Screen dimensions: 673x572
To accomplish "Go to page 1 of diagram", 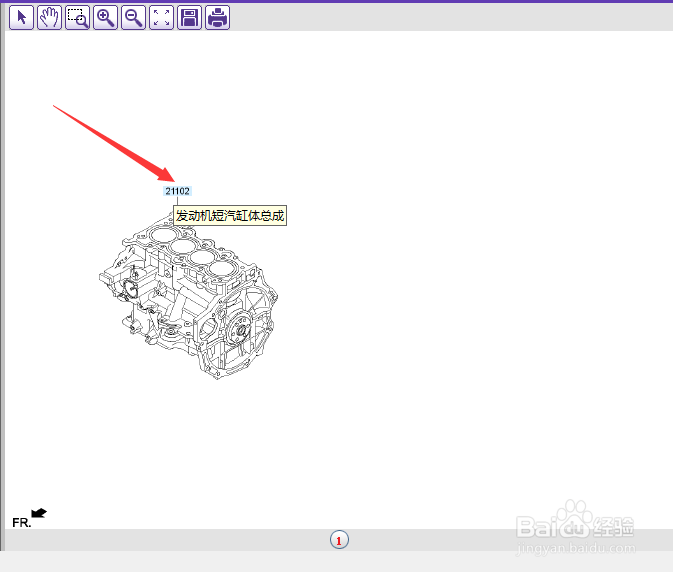I will (x=339, y=540).
